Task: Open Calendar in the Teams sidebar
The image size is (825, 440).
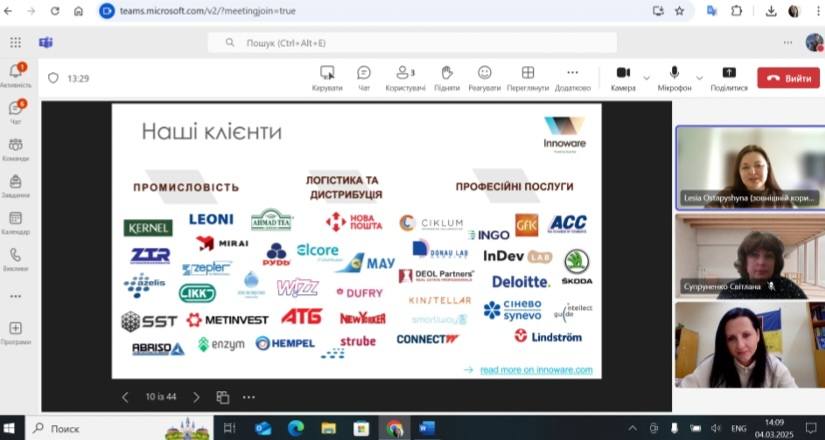Action: tap(16, 223)
